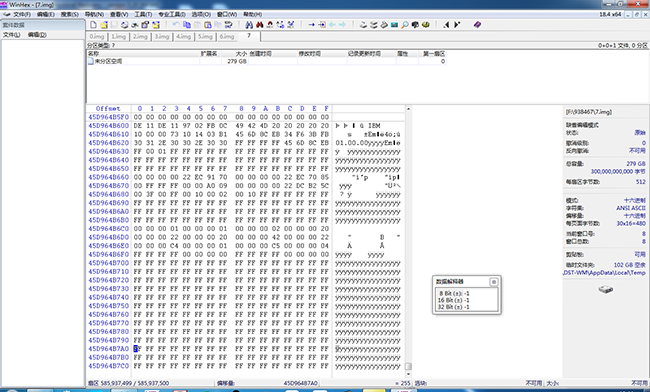Close the 数据解释器 floating panel
Viewport: 650px width, 392px height.
(494, 282)
